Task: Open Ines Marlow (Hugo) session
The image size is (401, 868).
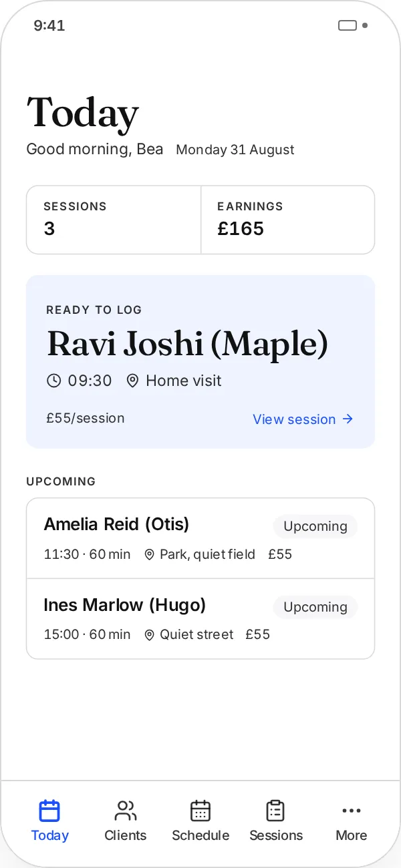Action: click(x=200, y=619)
